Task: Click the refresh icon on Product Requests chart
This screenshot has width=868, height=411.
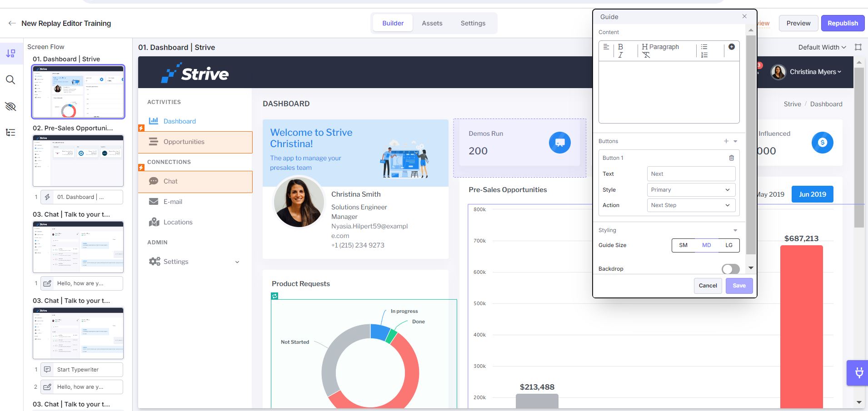Action: click(274, 296)
